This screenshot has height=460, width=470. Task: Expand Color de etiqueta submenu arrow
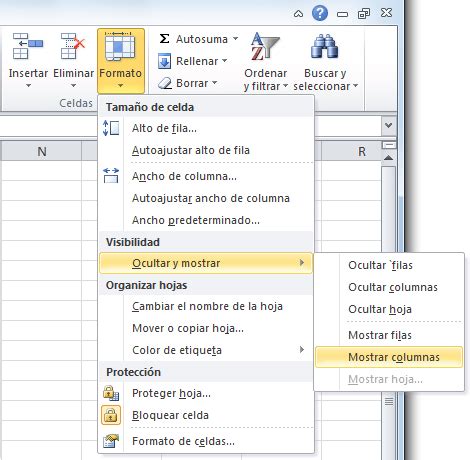pos(302,350)
